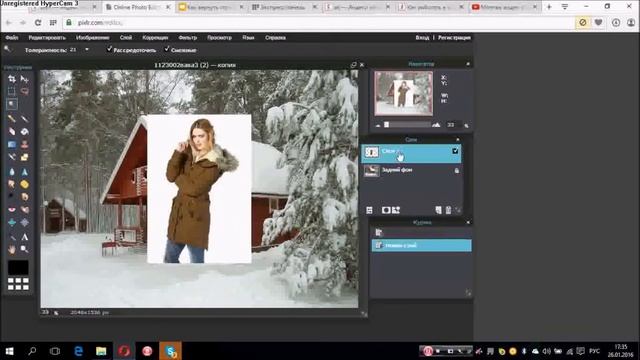Screen dimensions: 640x360
Task: Select the Pinch tool
Action: [x=24, y=222]
